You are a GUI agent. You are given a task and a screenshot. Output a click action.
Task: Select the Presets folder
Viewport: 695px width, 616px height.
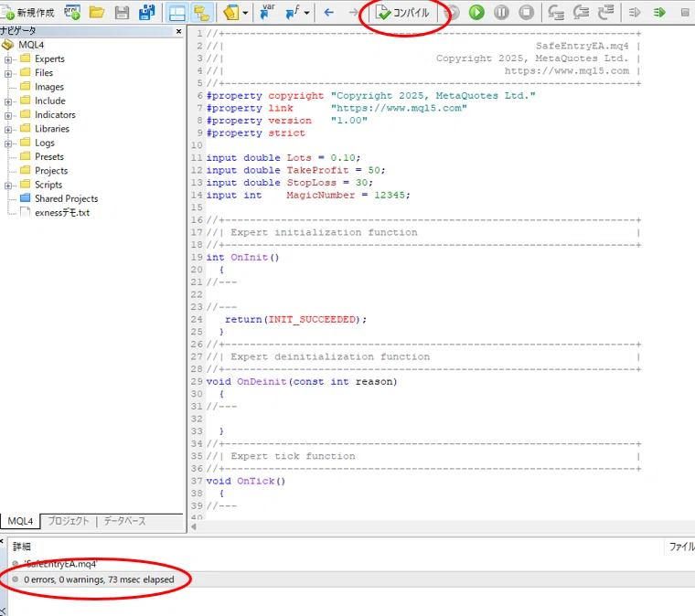click(49, 156)
